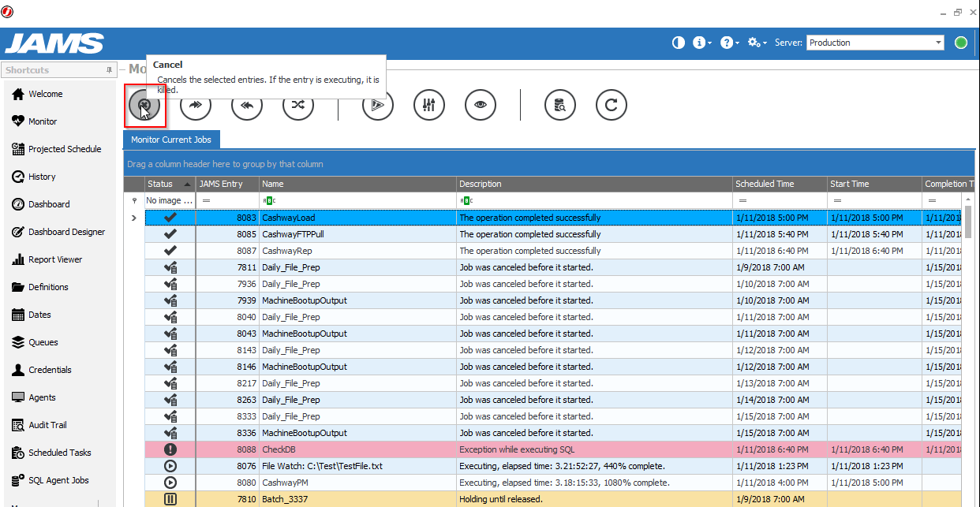This screenshot has height=507, width=980.
Task: Open entry parameters with the sliders icon
Action: 428,104
